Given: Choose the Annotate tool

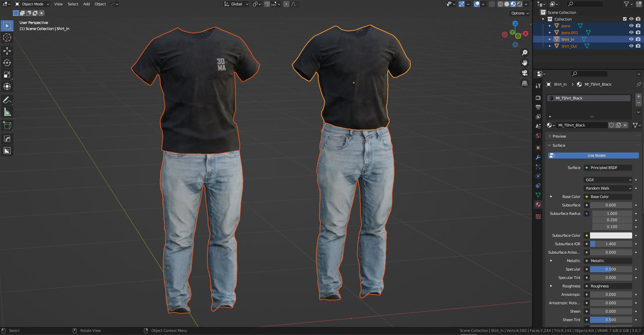Looking at the screenshot, I should (x=7, y=100).
